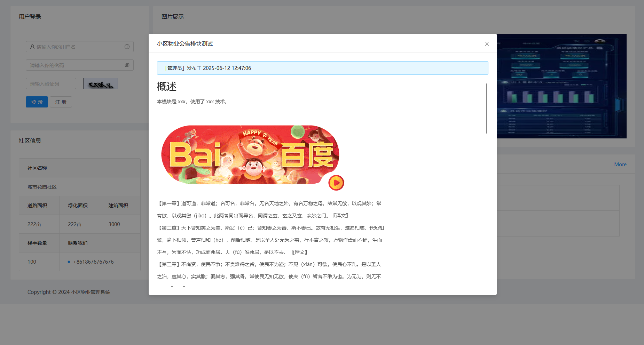The image size is (644, 345).
Task: Click the 道路面积 header cell
Action: coord(39,206)
